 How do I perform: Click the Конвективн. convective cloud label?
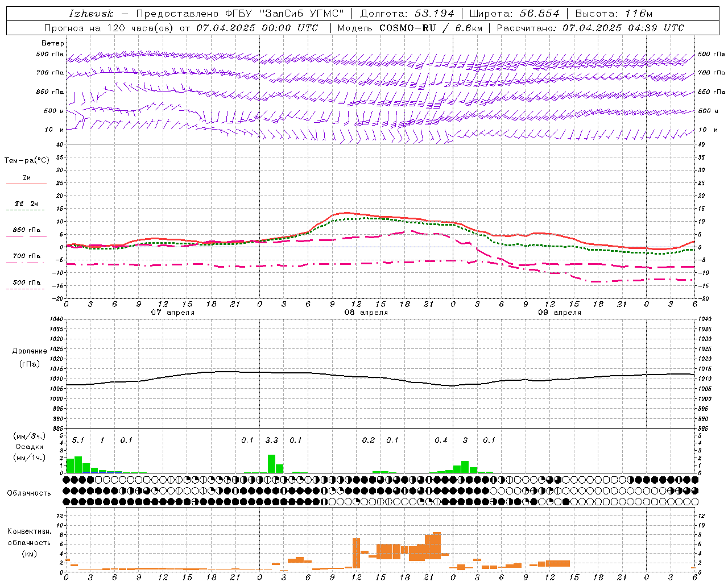click(x=29, y=531)
